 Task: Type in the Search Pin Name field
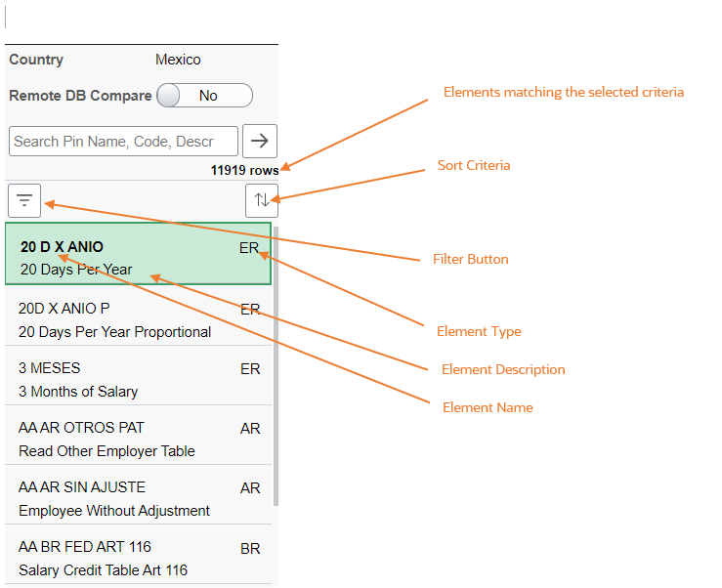coord(123,141)
